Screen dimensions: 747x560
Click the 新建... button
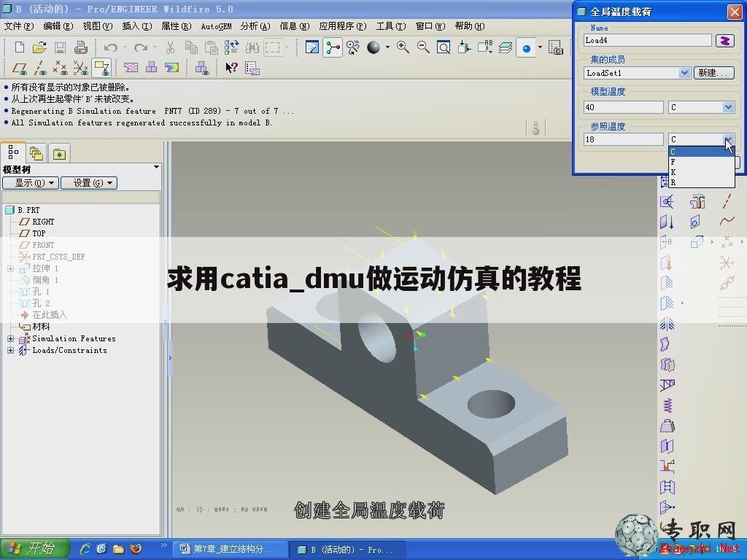tap(713, 73)
